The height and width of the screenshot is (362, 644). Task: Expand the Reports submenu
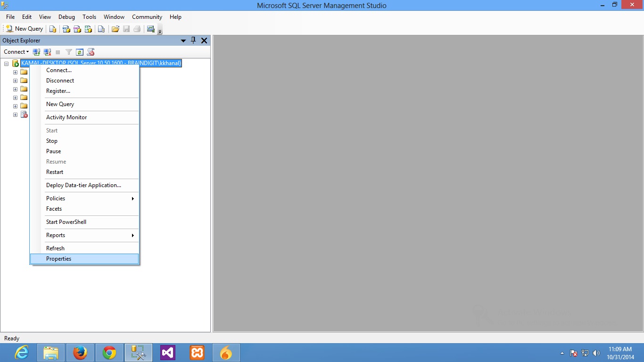(84, 235)
